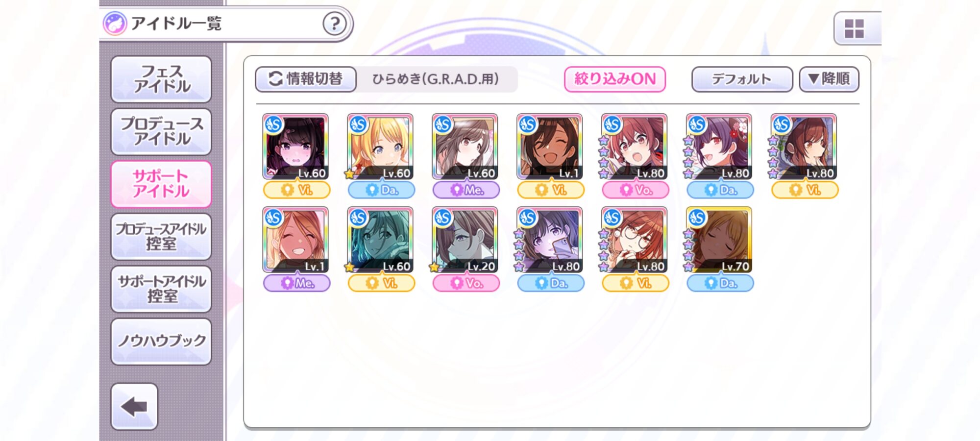The height and width of the screenshot is (441, 980).
Task: Select the teal-tinted Lv.60 idol card
Action: point(380,240)
